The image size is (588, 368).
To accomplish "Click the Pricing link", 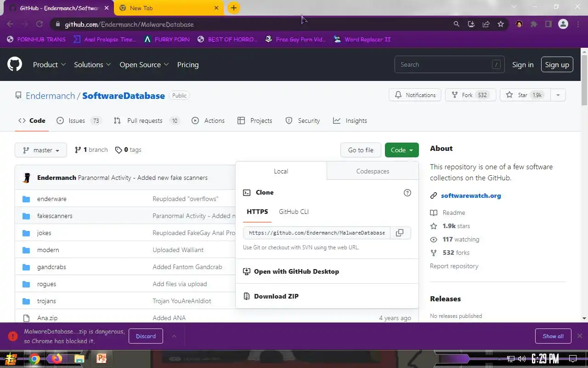I will 188,65.
